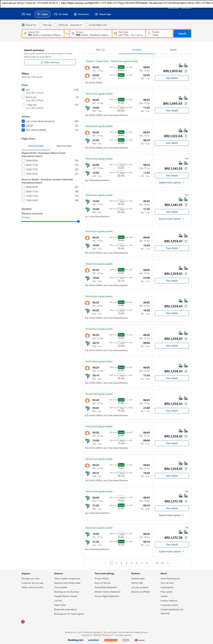Enable the Direct flights only checkbox
Screen dimensions: 213x644
click(87, 25)
